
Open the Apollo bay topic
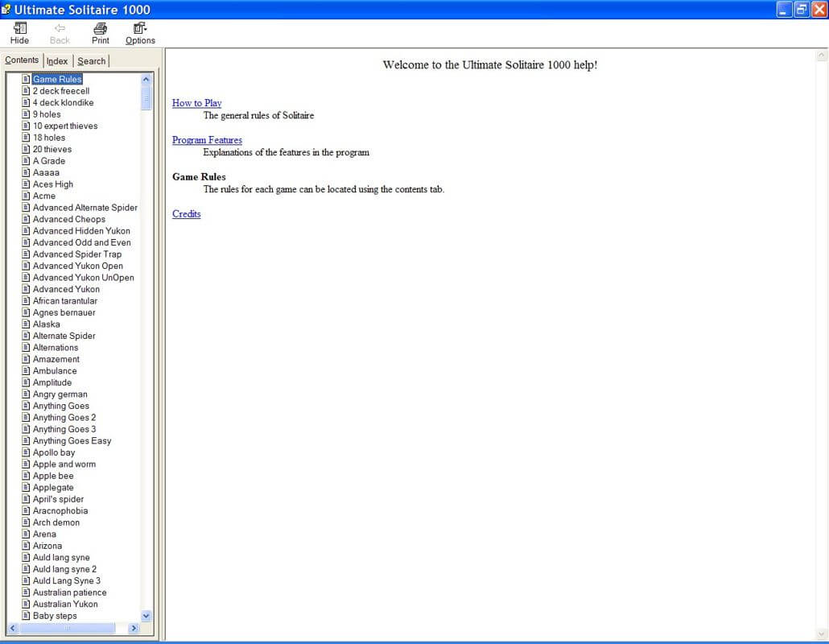54,452
